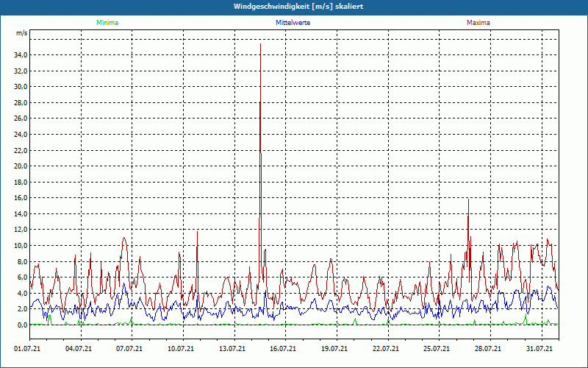
Task: Click the 34,0 y-axis value
Action: [21, 55]
